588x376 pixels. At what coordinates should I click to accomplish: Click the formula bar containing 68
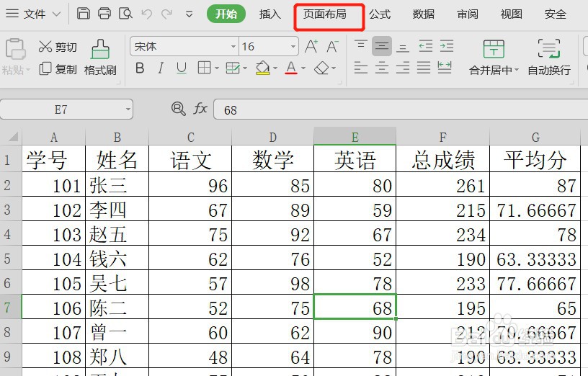[x=401, y=109]
